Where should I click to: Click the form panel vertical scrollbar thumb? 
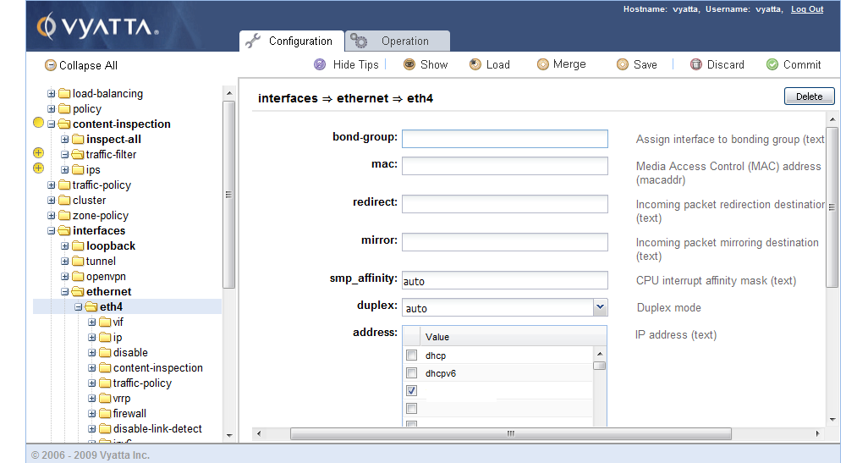pyautogui.click(x=832, y=207)
